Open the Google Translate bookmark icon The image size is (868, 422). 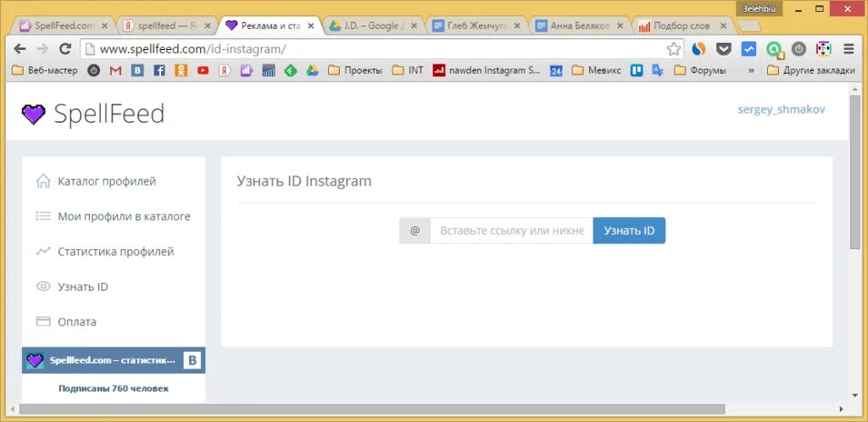coord(658,71)
